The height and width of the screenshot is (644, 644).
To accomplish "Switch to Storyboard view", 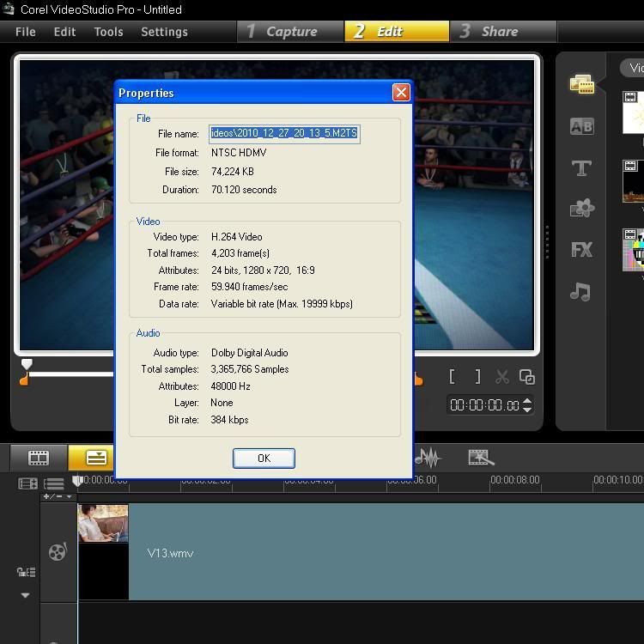I will [39, 458].
